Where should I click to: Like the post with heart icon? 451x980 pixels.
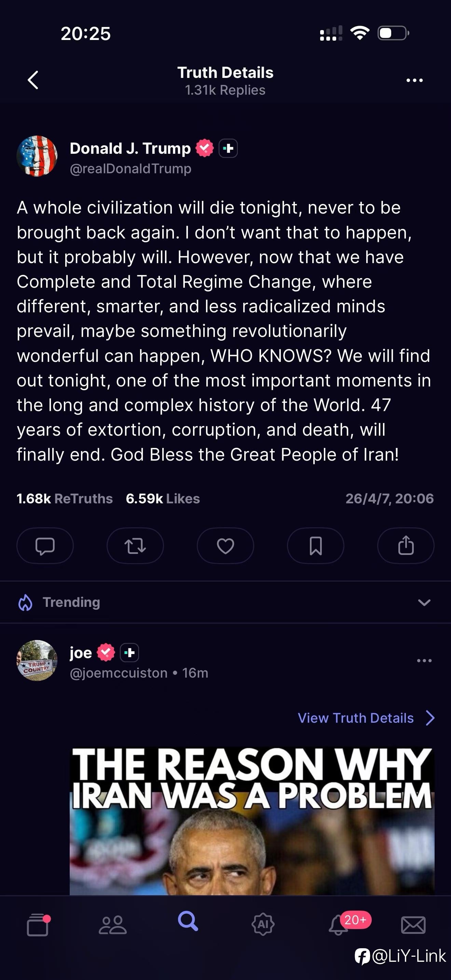point(225,546)
